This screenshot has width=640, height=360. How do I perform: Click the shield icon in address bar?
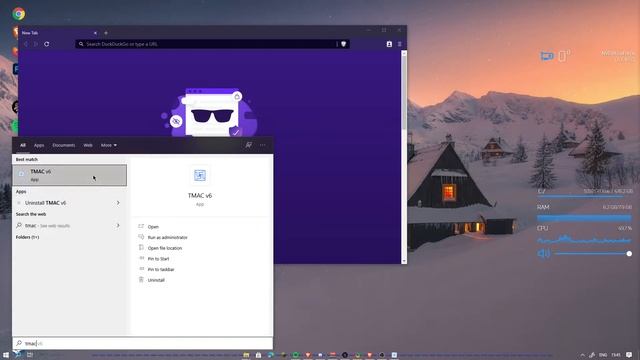[x=344, y=44]
